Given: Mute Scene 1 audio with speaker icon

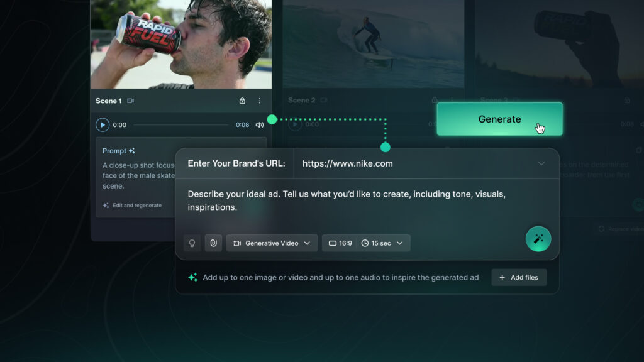Looking at the screenshot, I should click(260, 124).
